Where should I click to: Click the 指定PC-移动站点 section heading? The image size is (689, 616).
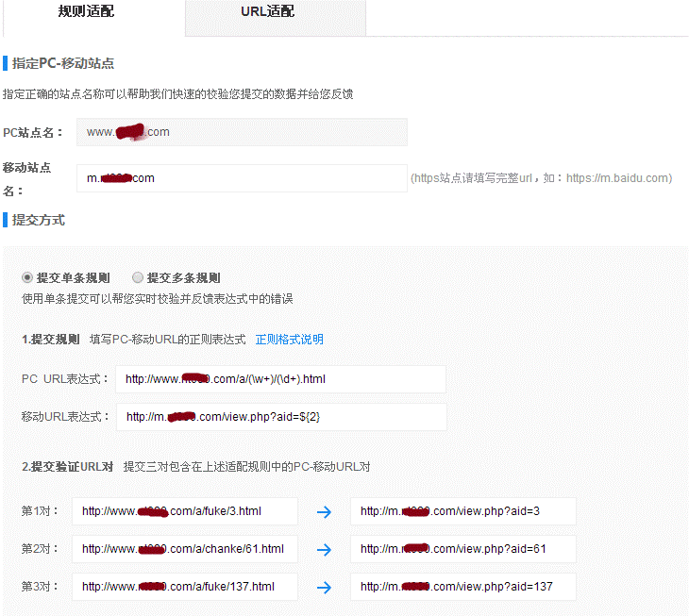[62, 63]
